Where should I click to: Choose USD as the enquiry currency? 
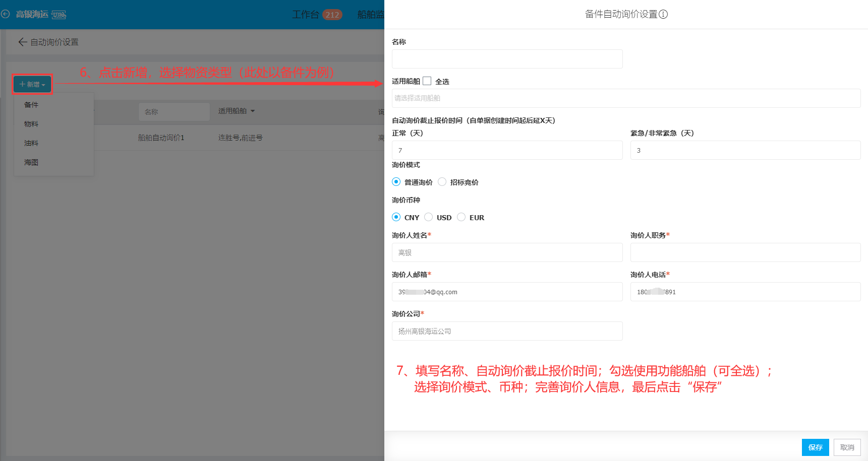pos(429,217)
